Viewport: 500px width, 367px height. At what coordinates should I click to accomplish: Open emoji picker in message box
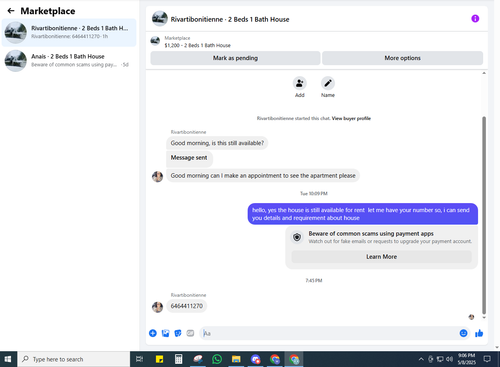click(x=463, y=333)
